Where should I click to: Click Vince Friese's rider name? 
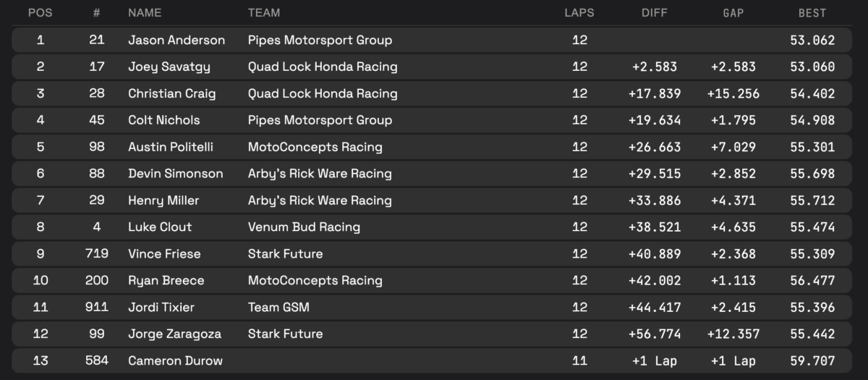click(x=164, y=254)
